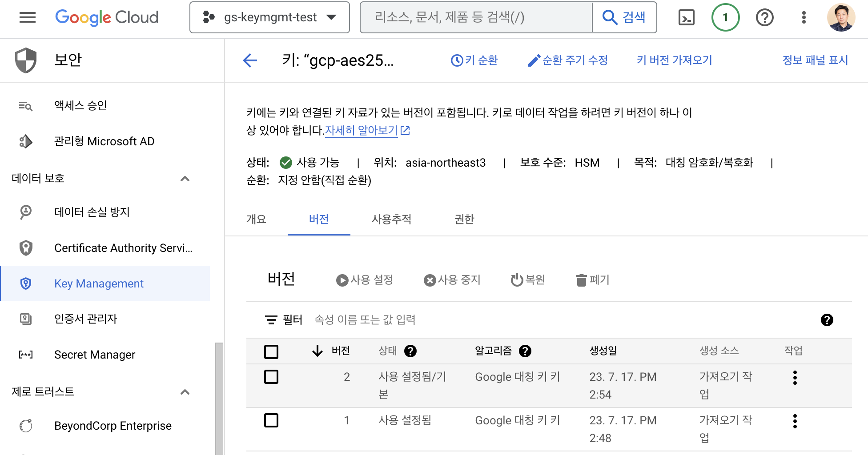Switch to the 개요 tab
Image resolution: width=868 pixels, height=455 pixels.
(257, 220)
